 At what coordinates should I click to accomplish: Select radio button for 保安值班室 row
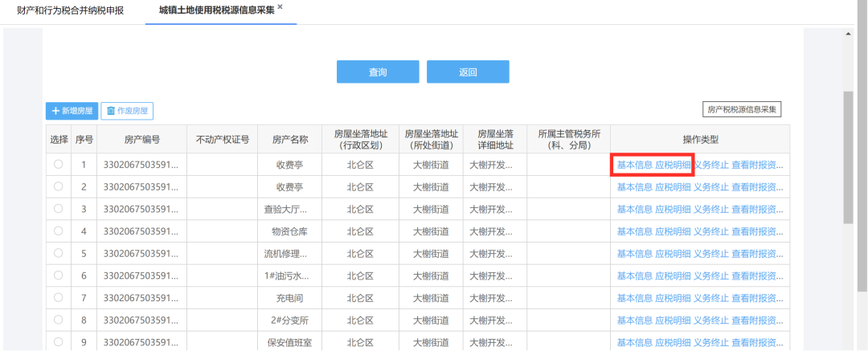click(x=58, y=341)
